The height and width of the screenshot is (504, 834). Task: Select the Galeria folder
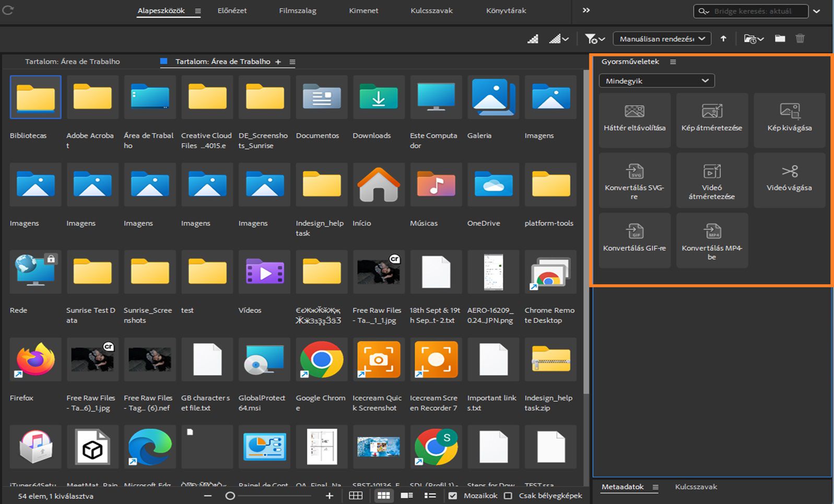pyautogui.click(x=494, y=97)
